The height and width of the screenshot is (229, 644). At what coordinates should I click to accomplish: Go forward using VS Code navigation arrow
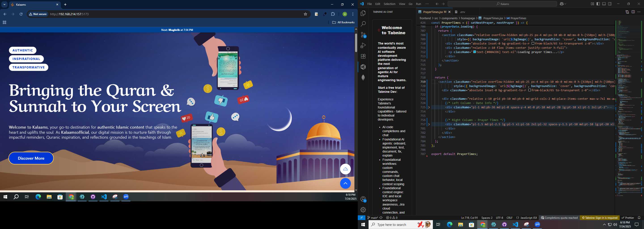coord(443,4)
